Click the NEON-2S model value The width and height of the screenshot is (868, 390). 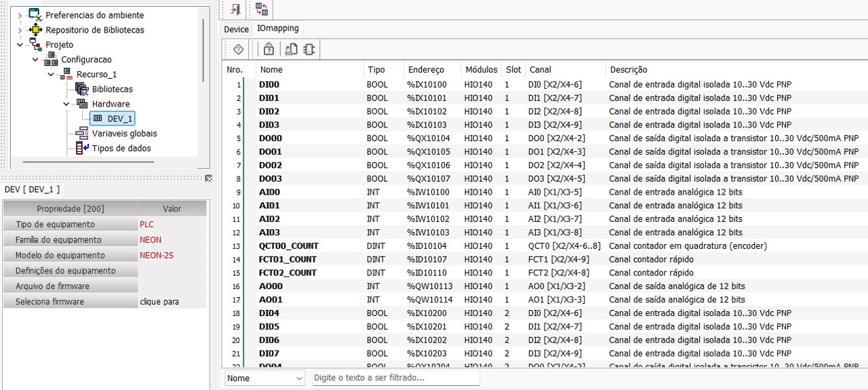(x=157, y=255)
